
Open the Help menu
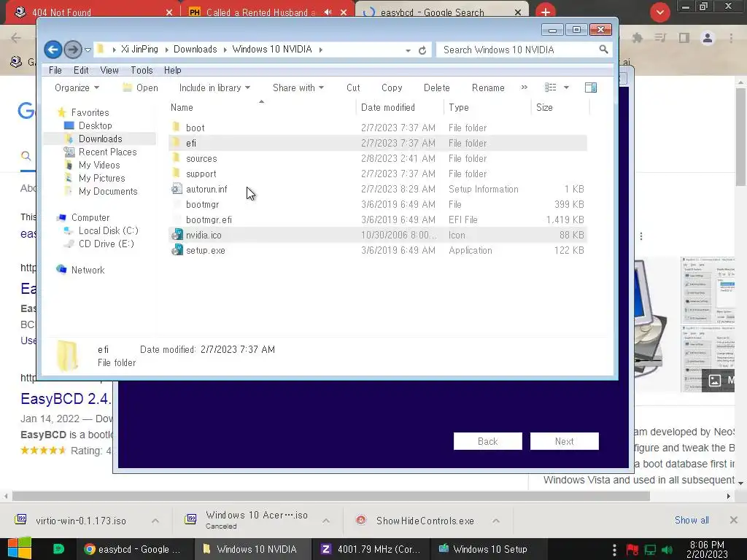click(x=172, y=70)
